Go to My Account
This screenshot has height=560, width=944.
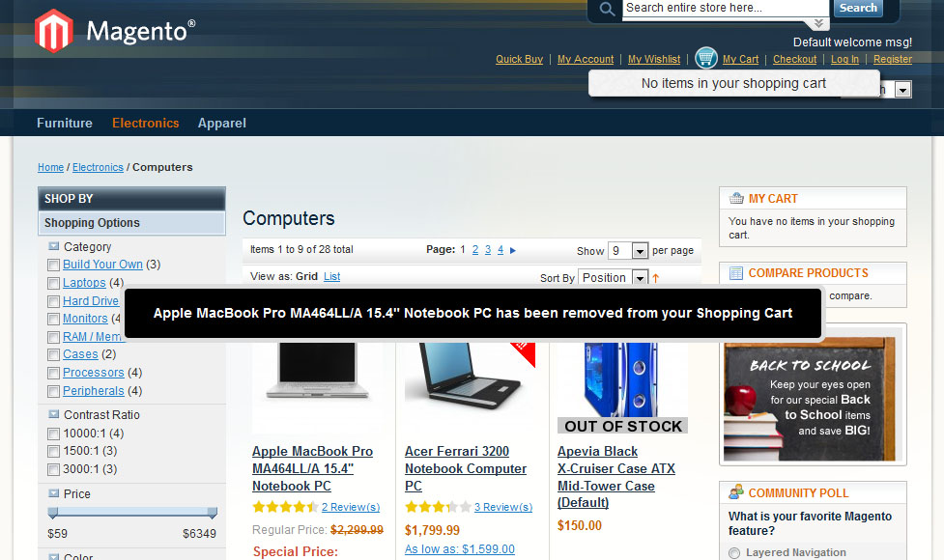tap(586, 59)
